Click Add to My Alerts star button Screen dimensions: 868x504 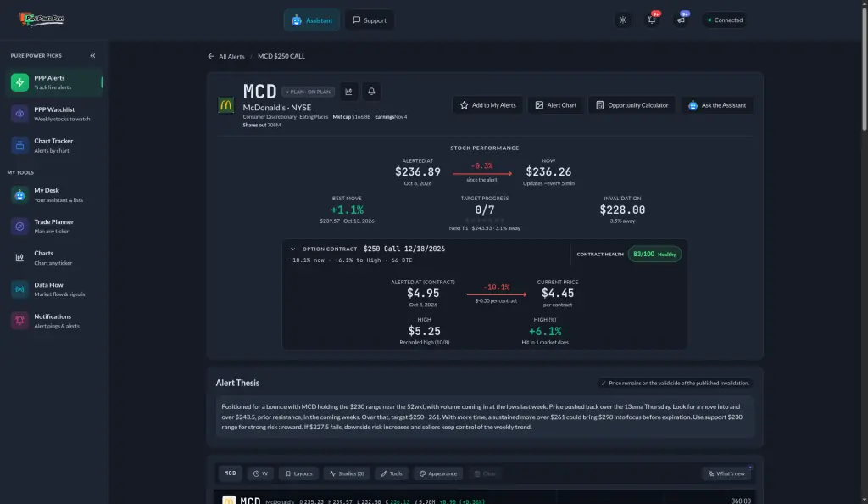pos(487,105)
